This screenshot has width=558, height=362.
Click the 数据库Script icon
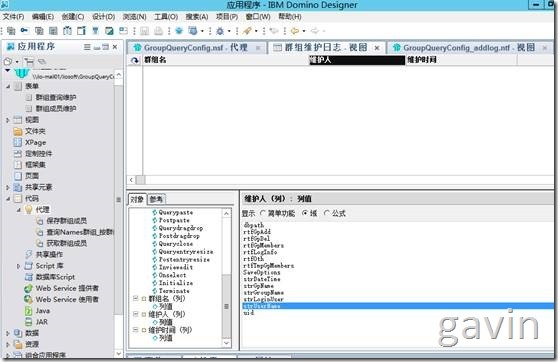(x=28, y=277)
